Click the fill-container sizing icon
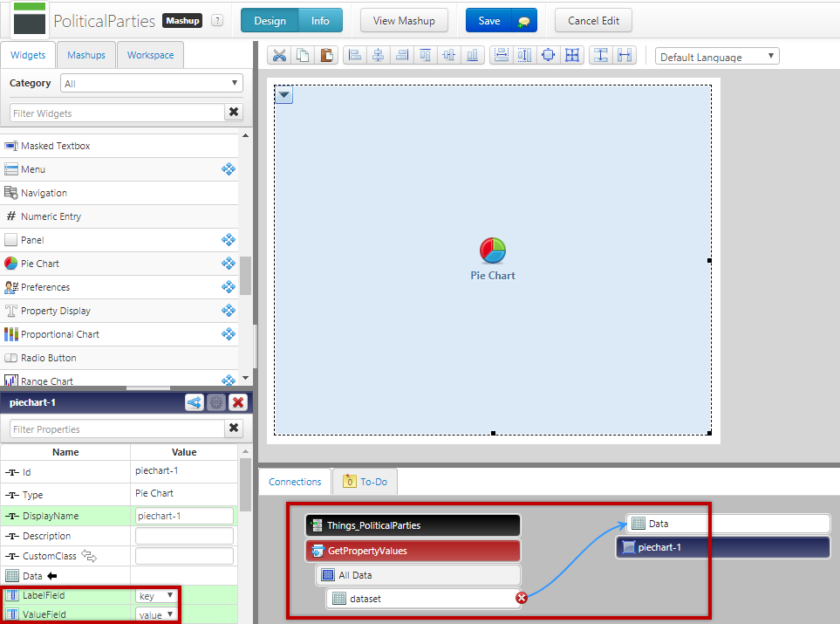 [549, 55]
